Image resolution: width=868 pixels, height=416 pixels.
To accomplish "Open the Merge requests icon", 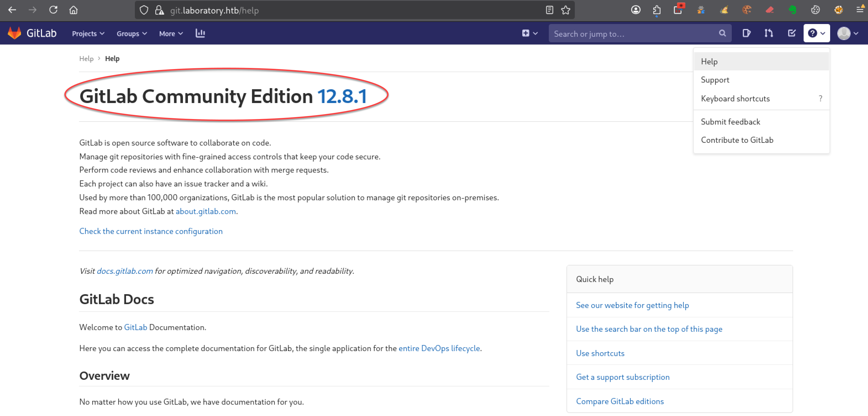I will pos(769,33).
